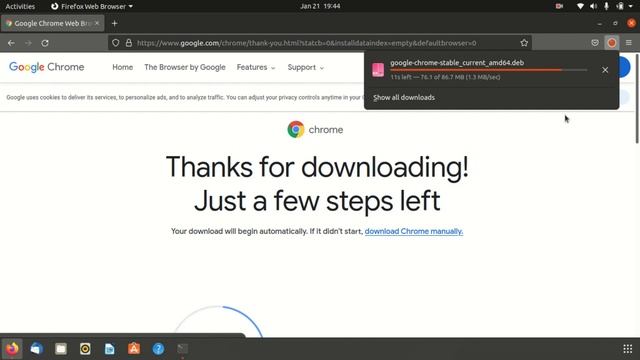Open The Browser by Google page

click(184, 67)
